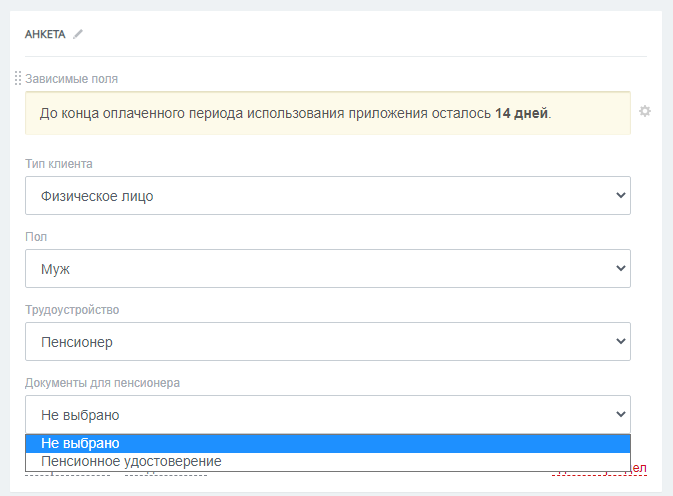673x496 pixels.
Task: Open settings via the gear icon
Action: 645,111
